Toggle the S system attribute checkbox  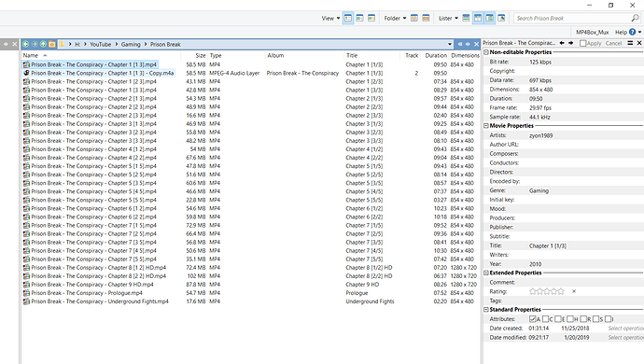(x=595, y=319)
